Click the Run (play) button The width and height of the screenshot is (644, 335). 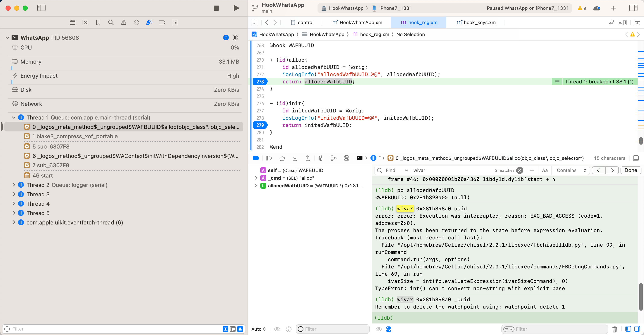click(236, 8)
